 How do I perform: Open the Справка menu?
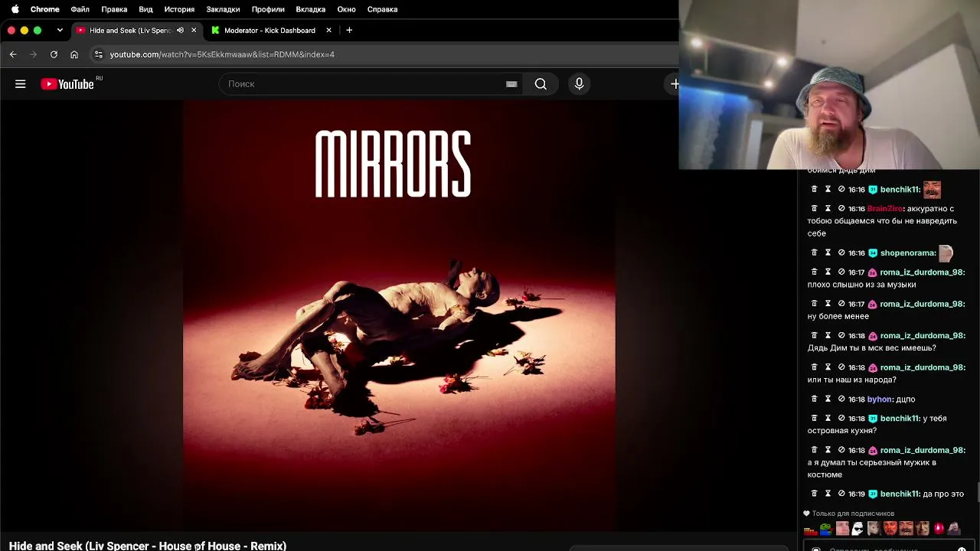(x=382, y=9)
